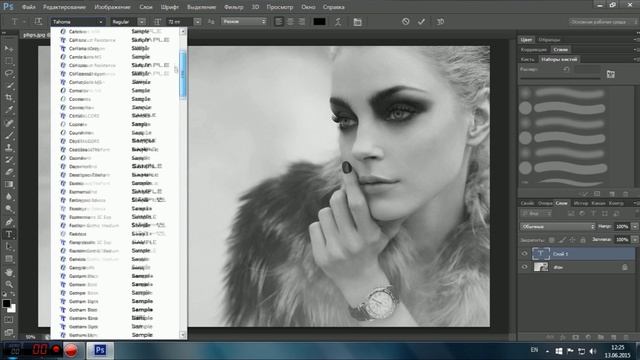The width and height of the screenshot is (640, 360).
Task: Open the Файл menu
Action: click(x=28, y=7)
